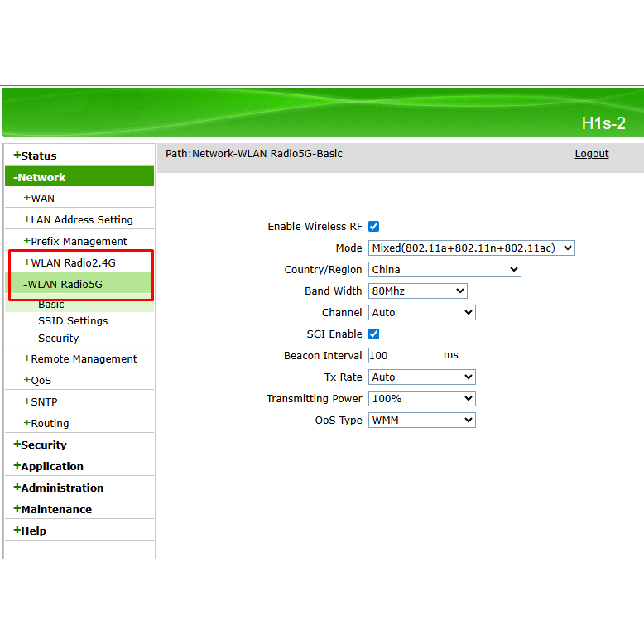
Task: Uncheck Enable Wireless RF checkbox
Action: (x=373, y=226)
